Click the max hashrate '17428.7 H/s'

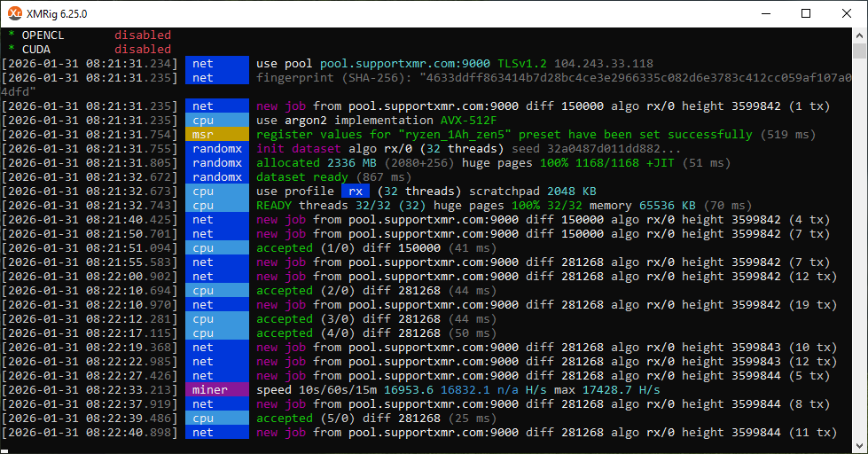(622, 390)
